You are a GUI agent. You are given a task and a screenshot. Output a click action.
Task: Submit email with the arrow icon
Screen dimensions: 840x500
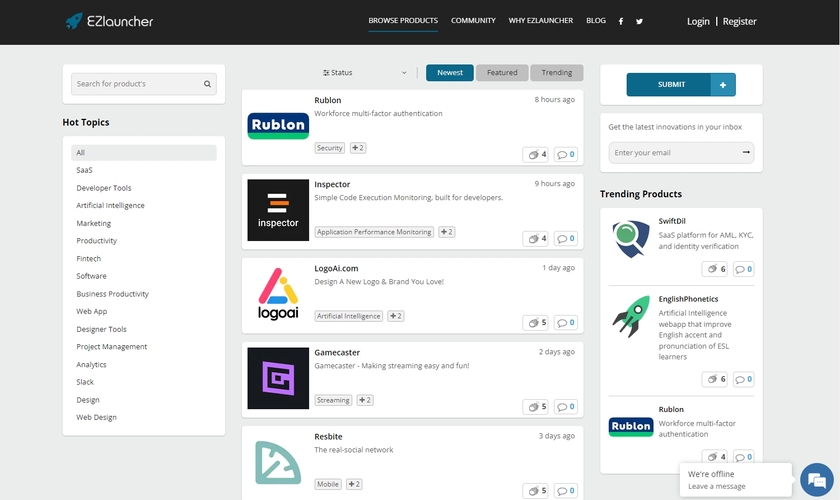746,152
